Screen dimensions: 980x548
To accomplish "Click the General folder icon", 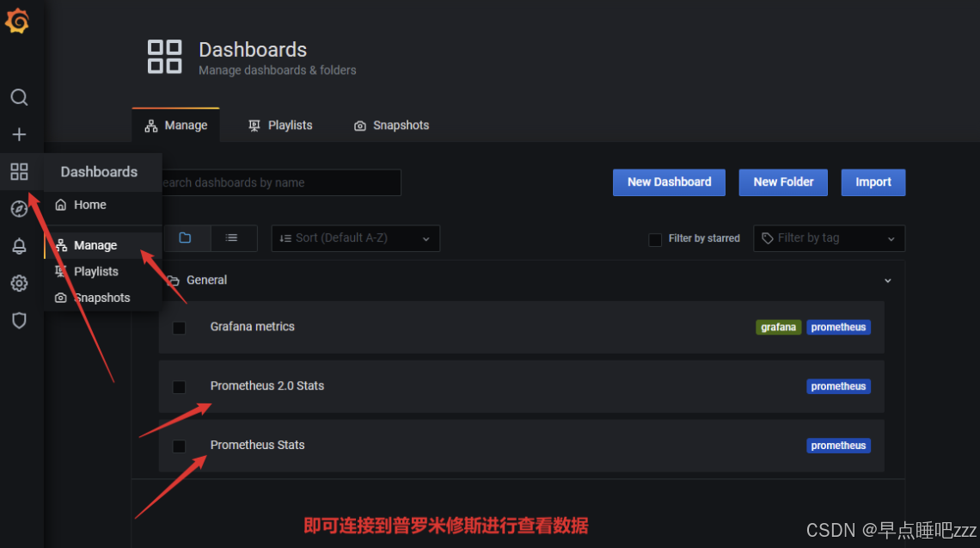I will tap(173, 280).
